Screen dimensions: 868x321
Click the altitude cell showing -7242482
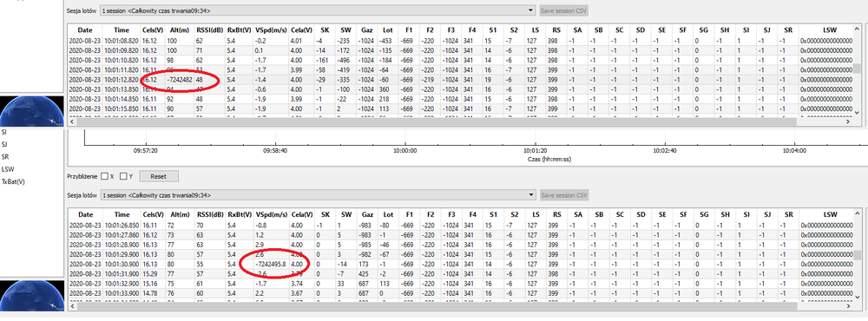pyautogui.click(x=180, y=79)
